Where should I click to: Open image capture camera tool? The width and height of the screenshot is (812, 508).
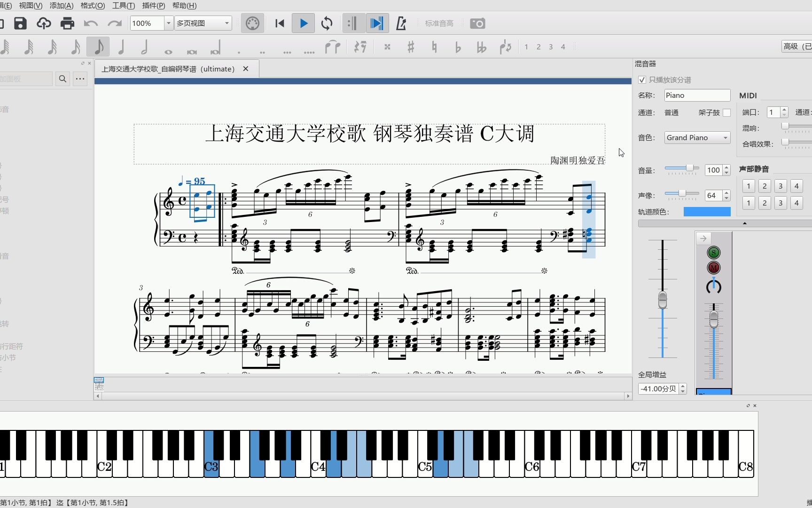click(477, 23)
